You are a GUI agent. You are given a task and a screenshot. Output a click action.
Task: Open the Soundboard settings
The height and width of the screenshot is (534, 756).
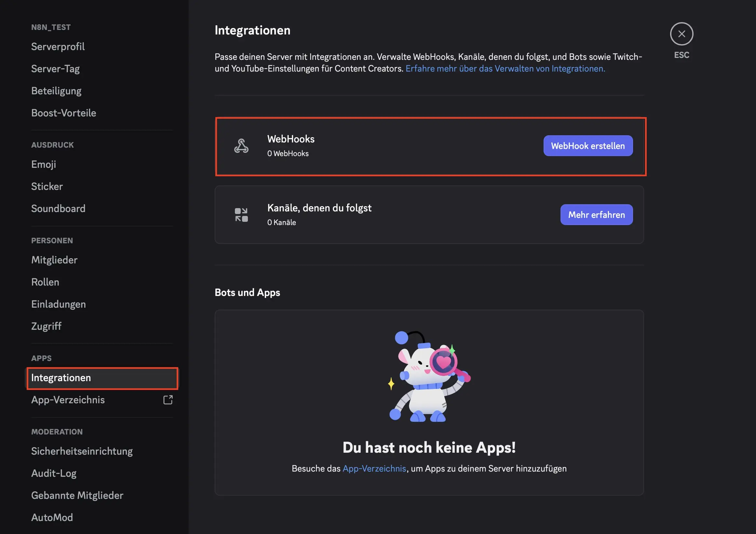tap(58, 208)
